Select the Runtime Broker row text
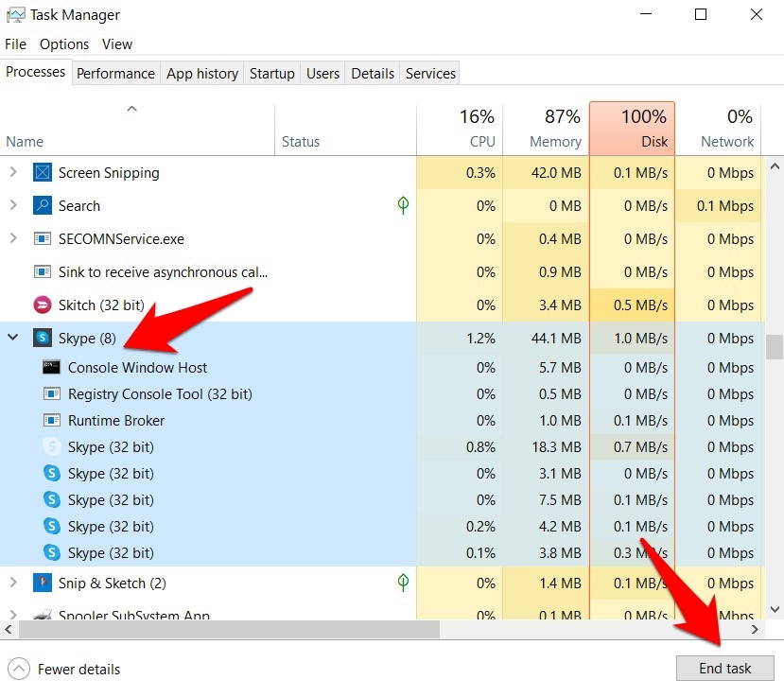The width and height of the screenshot is (784, 697). (116, 421)
